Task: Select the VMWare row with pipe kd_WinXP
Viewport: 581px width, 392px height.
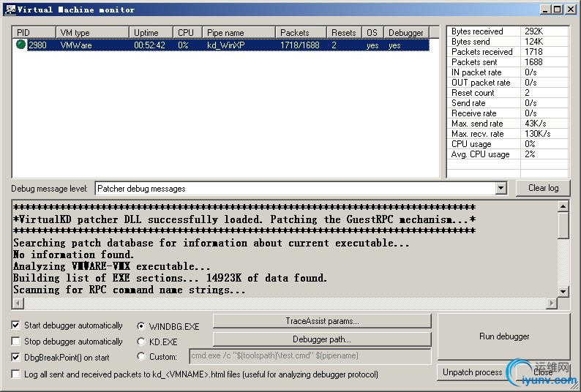Action: coord(221,45)
